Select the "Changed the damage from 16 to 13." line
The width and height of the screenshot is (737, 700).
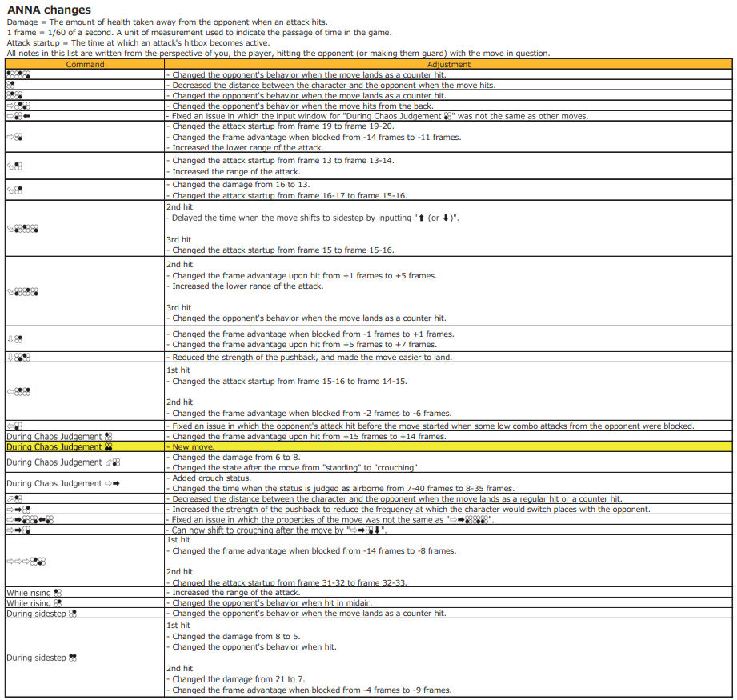(238, 185)
